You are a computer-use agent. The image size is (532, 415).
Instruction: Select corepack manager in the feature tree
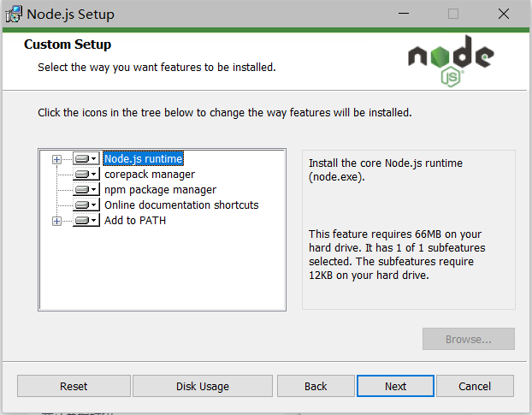coord(150,175)
